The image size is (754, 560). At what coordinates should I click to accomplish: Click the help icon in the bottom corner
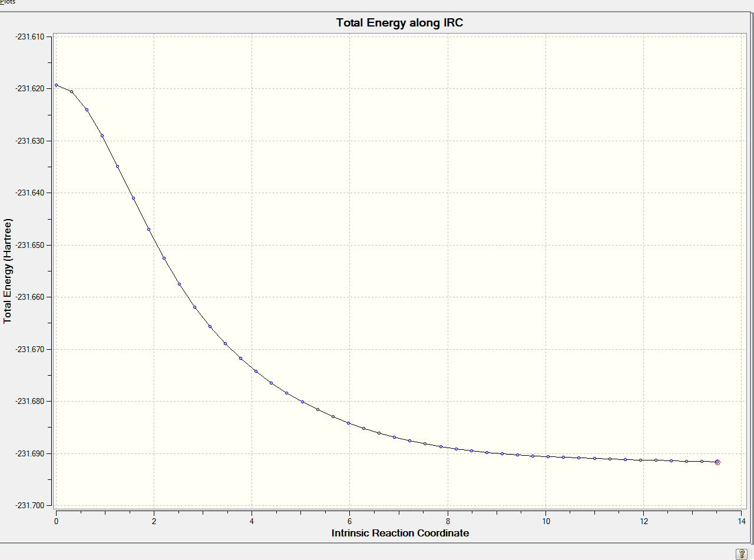(742, 554)
